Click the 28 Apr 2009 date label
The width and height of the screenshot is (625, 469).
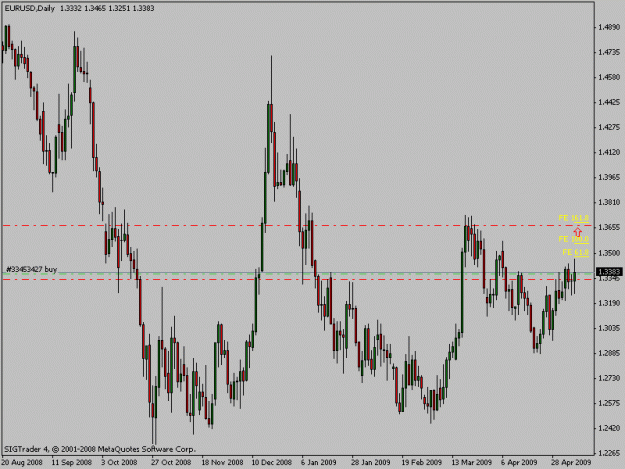571,462
